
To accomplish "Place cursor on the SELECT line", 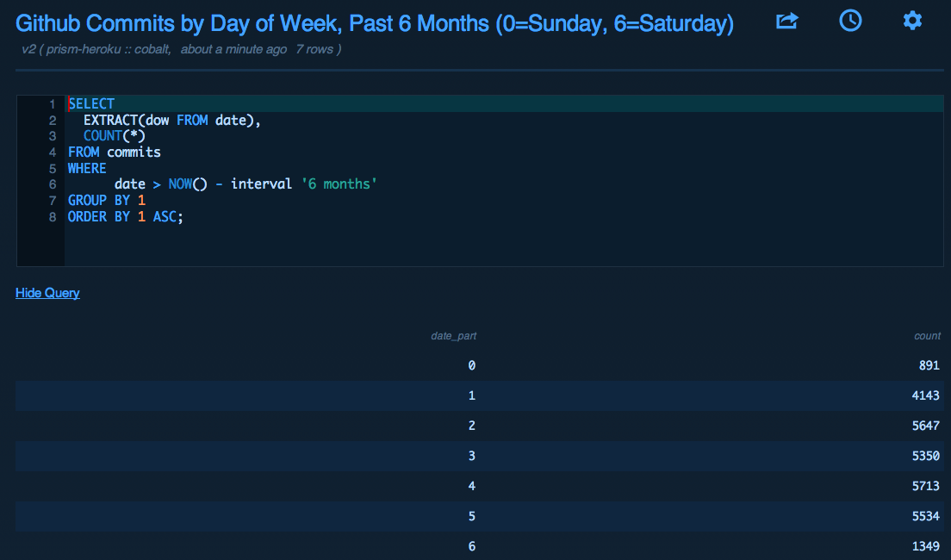I will pos(91,104).
